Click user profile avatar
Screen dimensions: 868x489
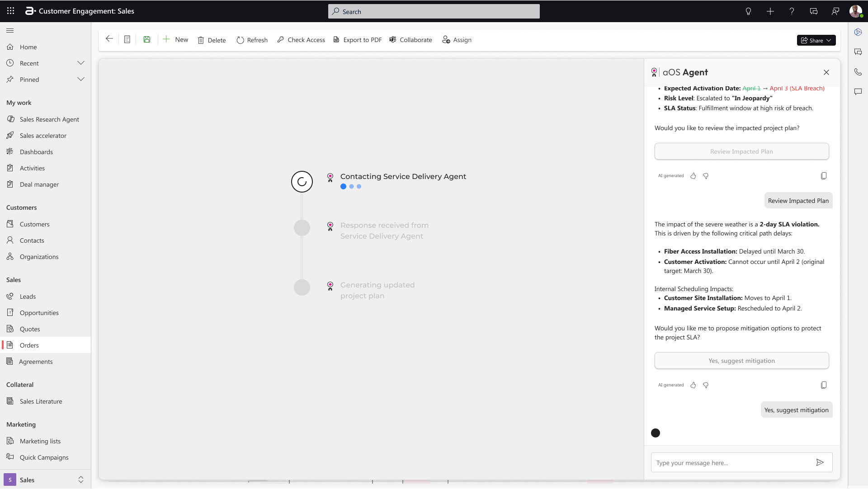[856, 11]
